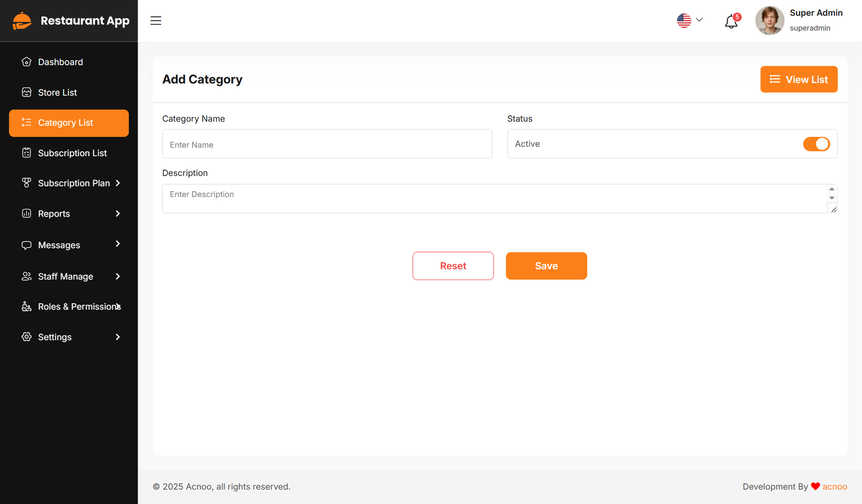Screen dimensions: 862x504
Task: Click the hamburger menu icon
Action: (x=156, y=20)
